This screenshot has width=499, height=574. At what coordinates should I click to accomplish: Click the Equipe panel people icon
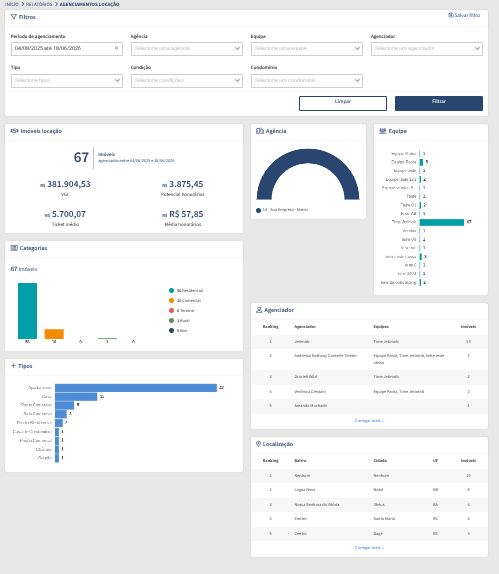(382, 131)
